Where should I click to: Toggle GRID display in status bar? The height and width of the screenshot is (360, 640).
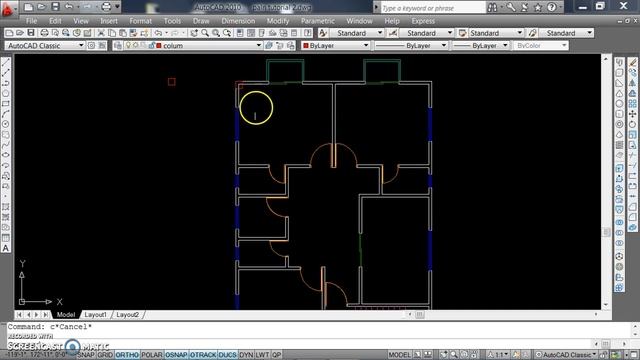(x=105, y=355)
